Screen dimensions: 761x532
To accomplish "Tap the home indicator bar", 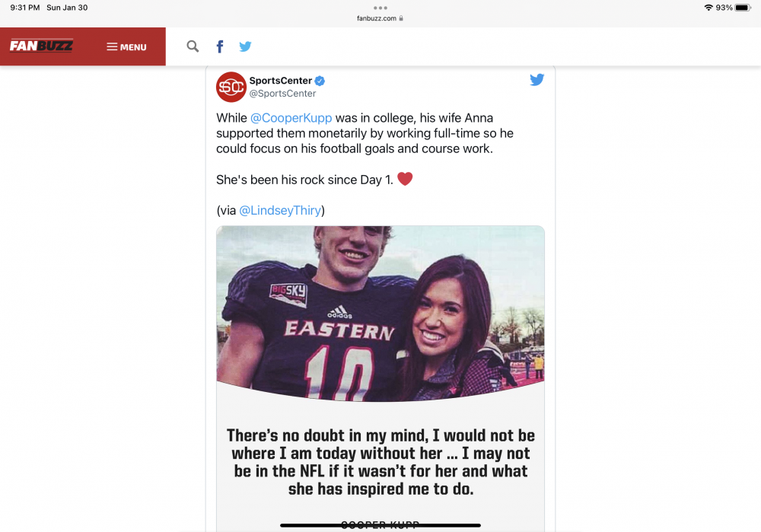I will (x=380, y=525).
